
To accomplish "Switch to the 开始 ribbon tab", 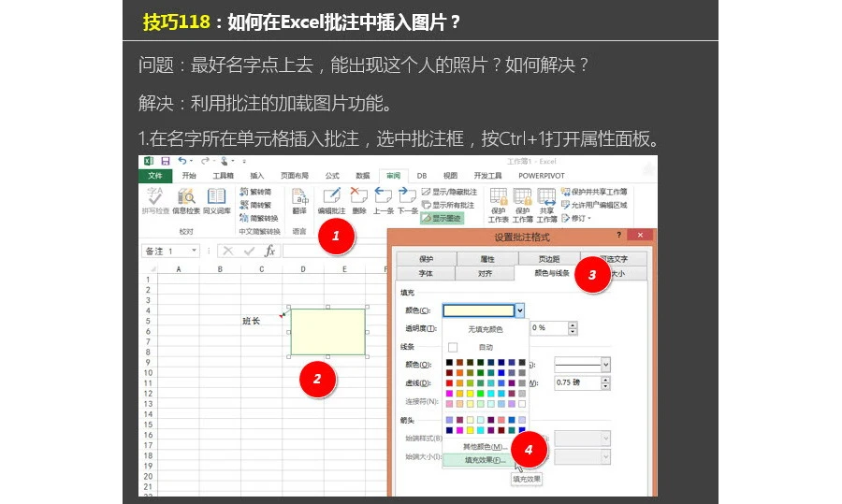I will click(189, 176).
